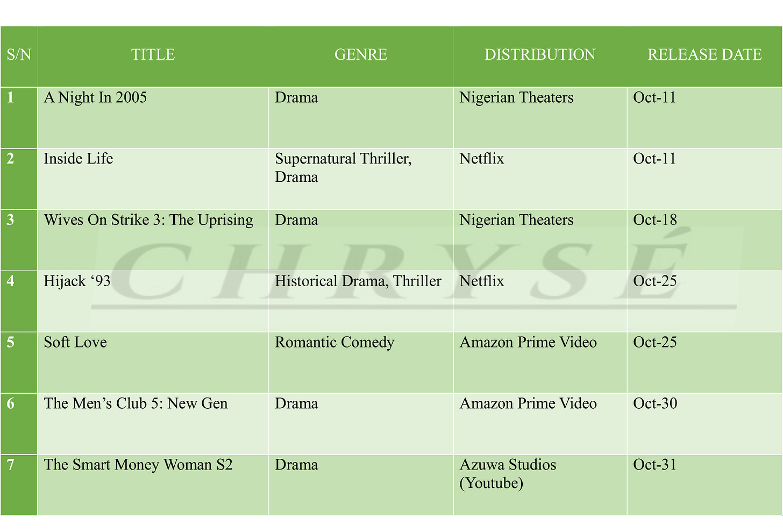
Task: Click Amazon Prime Video for The Men's Club 5
Action: click(x=528, y=403)
